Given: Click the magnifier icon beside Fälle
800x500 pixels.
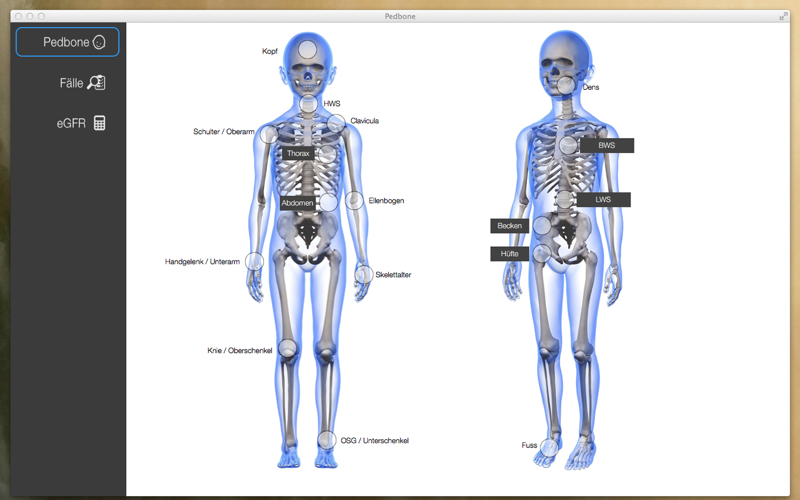Looking at the screenshot, I should (96, 83).
